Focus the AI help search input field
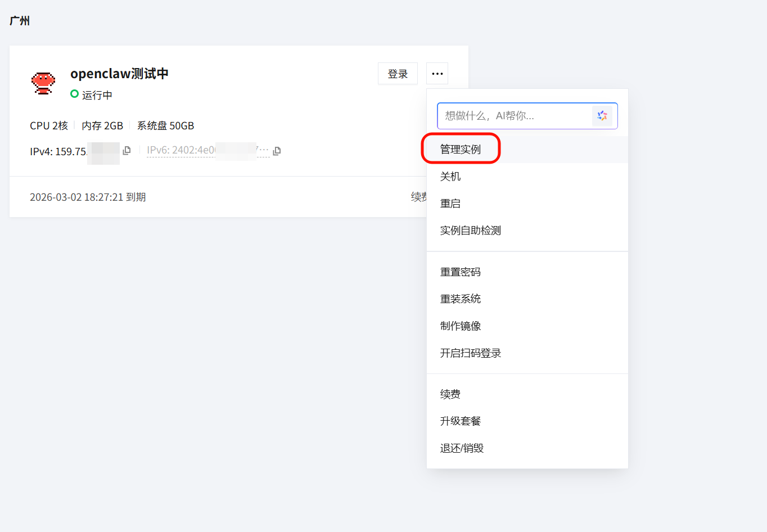 pos(527,116)
